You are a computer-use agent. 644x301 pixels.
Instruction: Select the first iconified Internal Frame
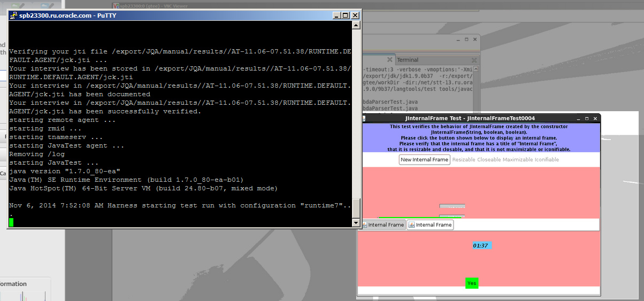(x=383, y=225)
